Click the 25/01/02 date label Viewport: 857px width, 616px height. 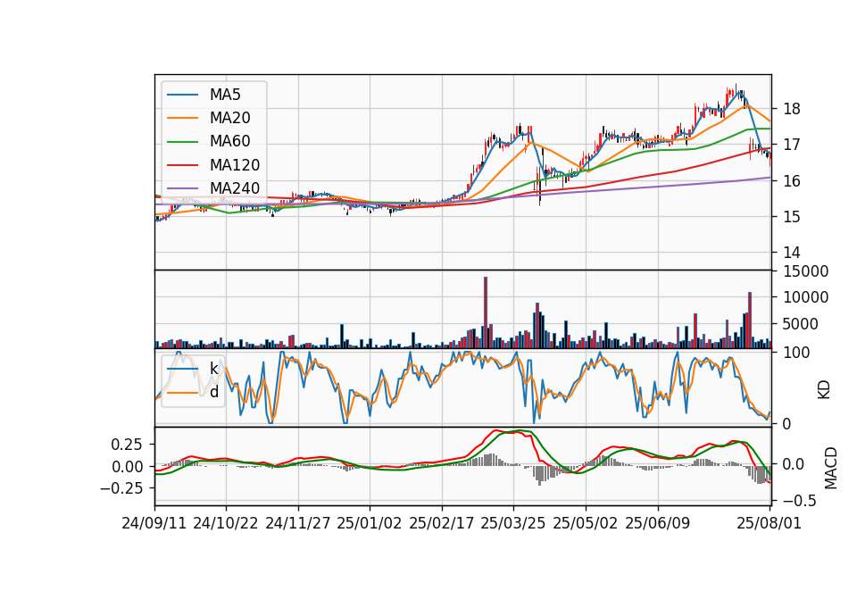370,523
